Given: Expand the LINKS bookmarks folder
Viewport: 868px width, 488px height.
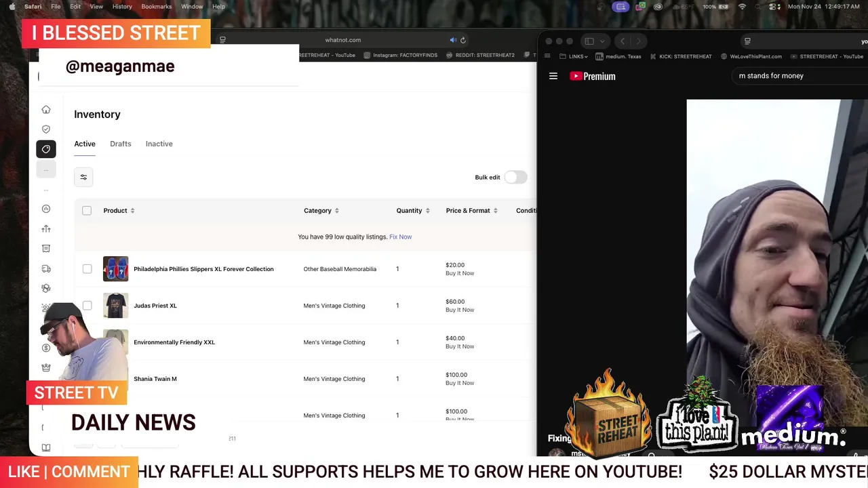Looking at the screenshot, I should [574, 56].
